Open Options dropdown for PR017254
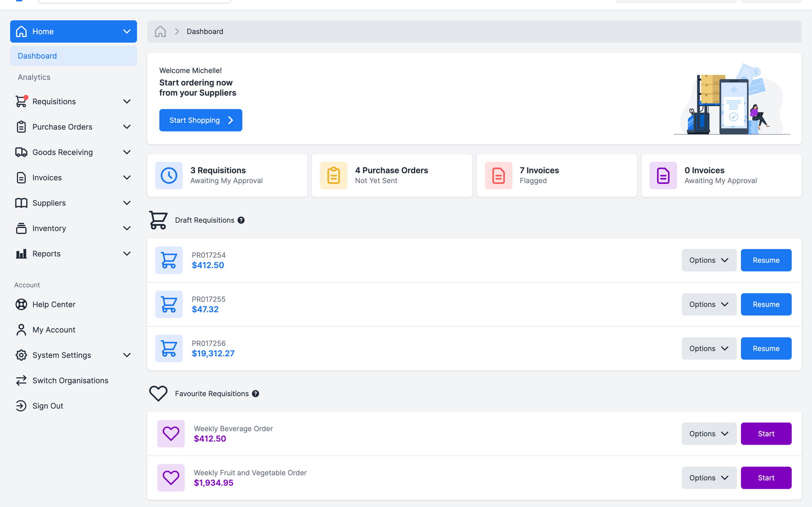The width and height of the screenshot is (812, 507). (709, 260)
